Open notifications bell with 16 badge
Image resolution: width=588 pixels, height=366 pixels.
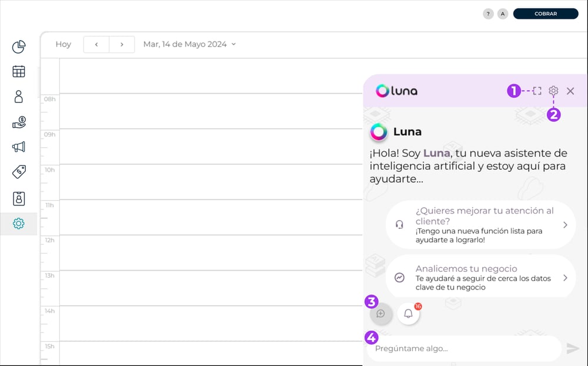(408, 314)
